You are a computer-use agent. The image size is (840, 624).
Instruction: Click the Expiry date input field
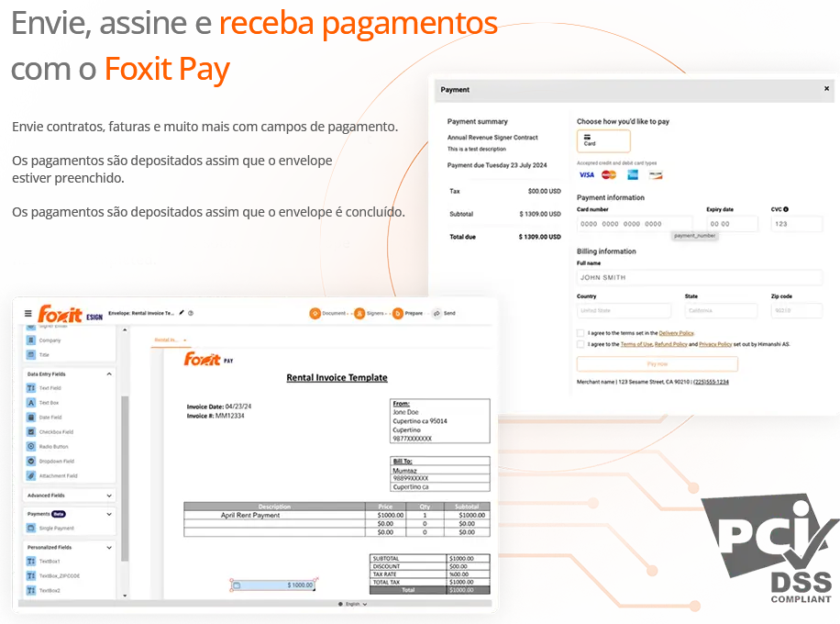[732, 224]
